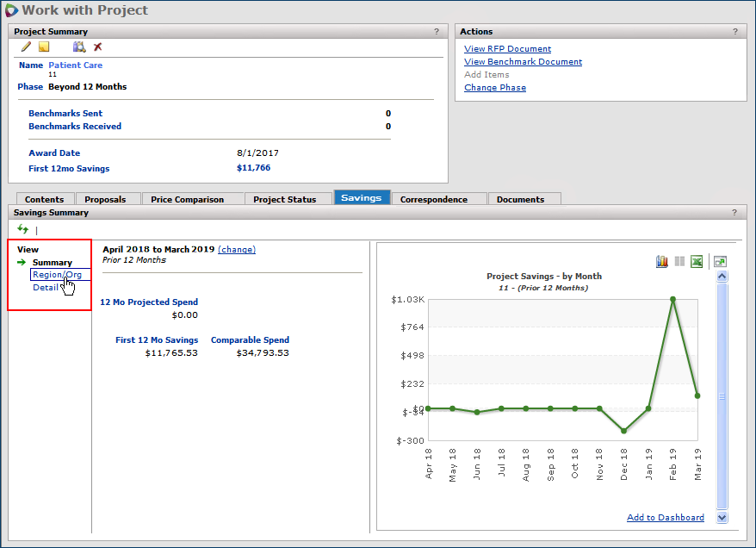Open the View RFP Document link
The image size is (756, 548).
tap(507, 49)
